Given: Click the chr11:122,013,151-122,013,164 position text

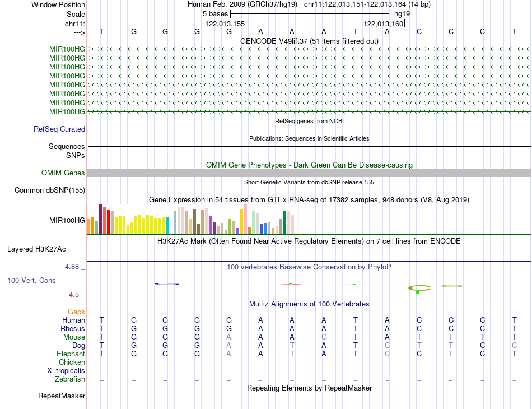Looking at the screenshot, I should click(367, 4).
